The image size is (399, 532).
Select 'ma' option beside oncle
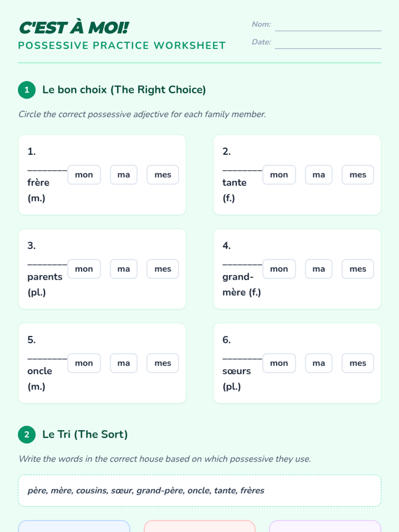[x=124, y=363]
